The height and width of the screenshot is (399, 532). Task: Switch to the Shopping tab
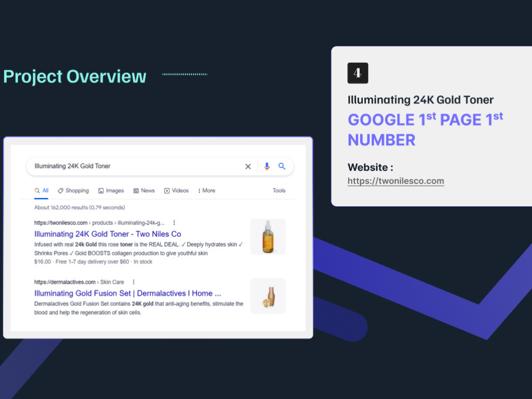pos(73,190)
